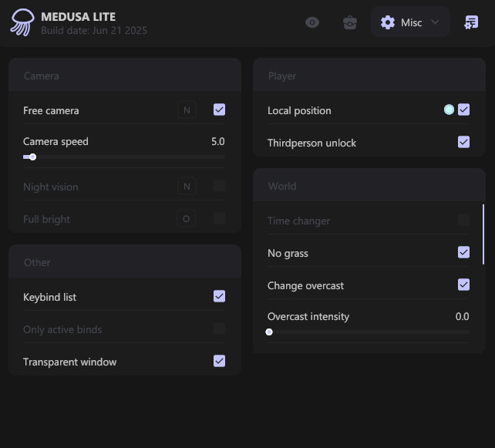Click the Misc tab label
Viewport: 495px width, 448px height.
pyautogui.click(x=412, y=23)
